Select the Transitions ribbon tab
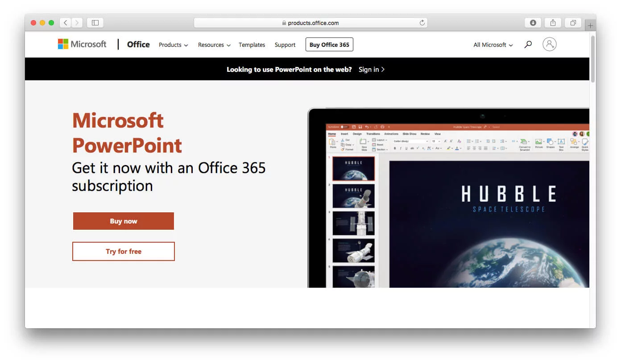The image size is (621, 364). 373,134
